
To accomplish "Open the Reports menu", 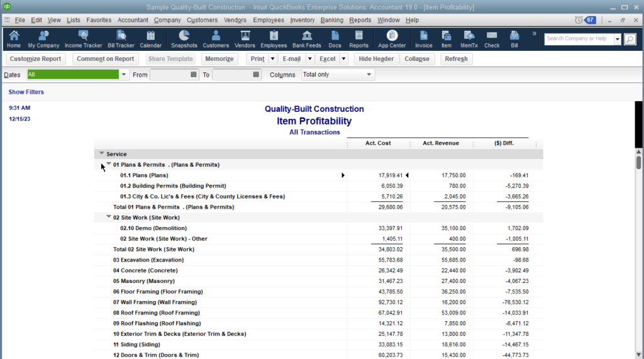I will click(360, 19).
